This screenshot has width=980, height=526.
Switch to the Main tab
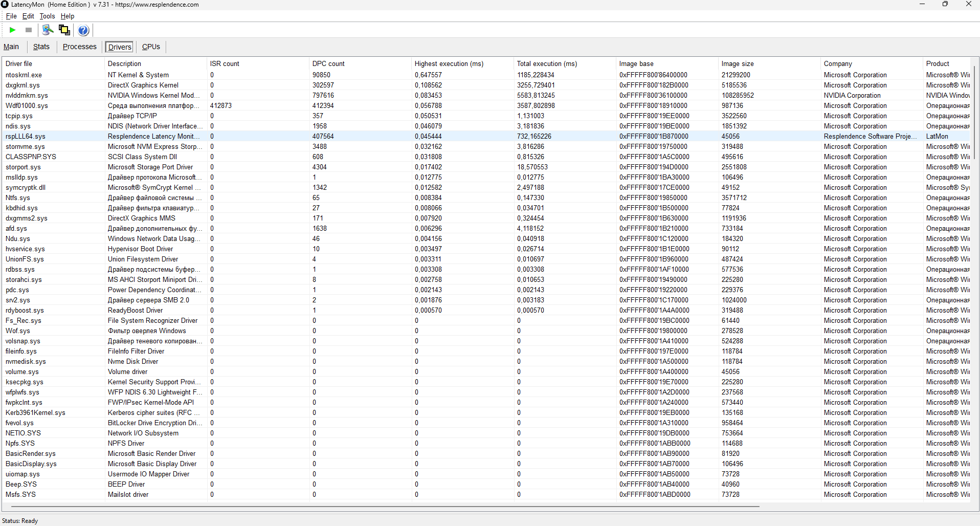11,47
